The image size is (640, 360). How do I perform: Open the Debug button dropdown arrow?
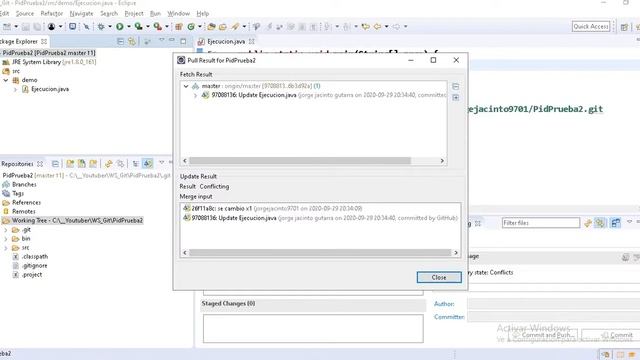[109, 27]
